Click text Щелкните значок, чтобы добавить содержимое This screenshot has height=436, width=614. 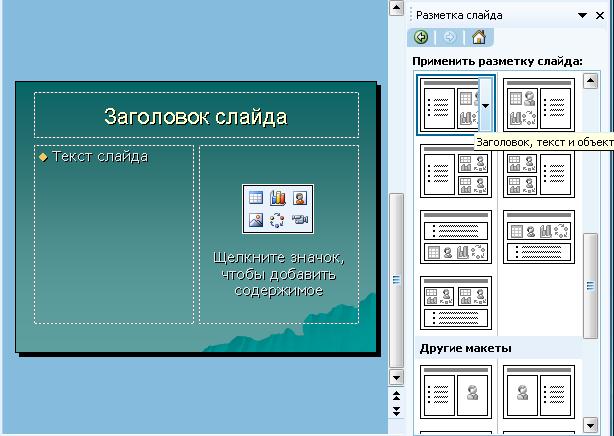(278, 274)
